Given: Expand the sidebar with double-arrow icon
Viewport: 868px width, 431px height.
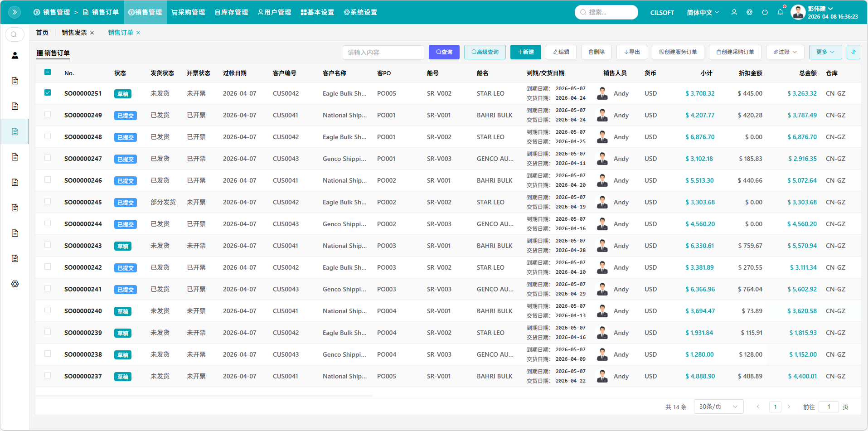Looking at the screenshot, I should point(15,12).
